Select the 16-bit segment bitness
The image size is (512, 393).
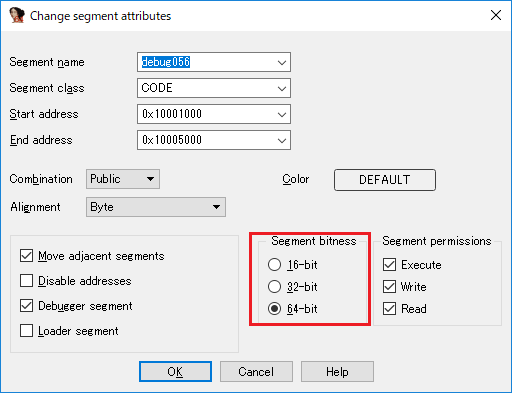tap(274, 265)
